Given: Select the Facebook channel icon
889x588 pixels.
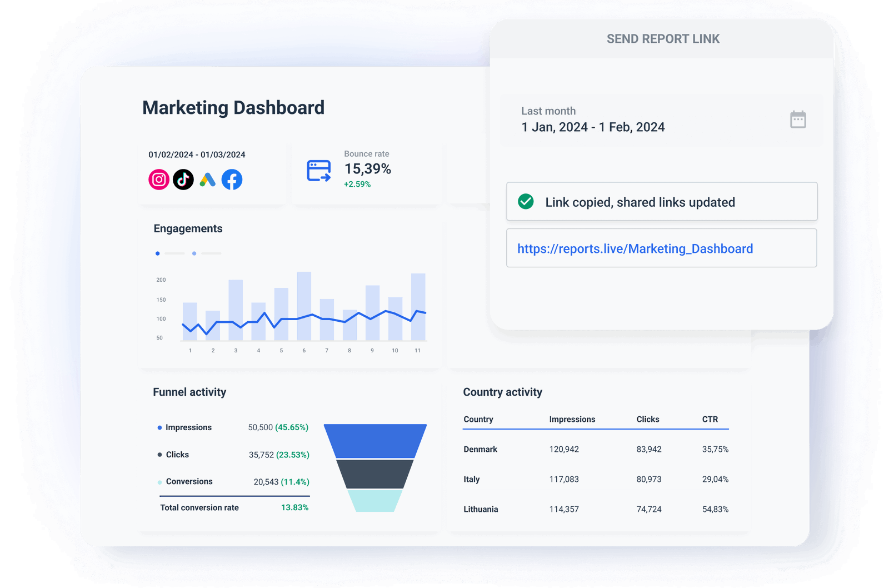Looking at the screenshot, I should (x=233, y=179).
